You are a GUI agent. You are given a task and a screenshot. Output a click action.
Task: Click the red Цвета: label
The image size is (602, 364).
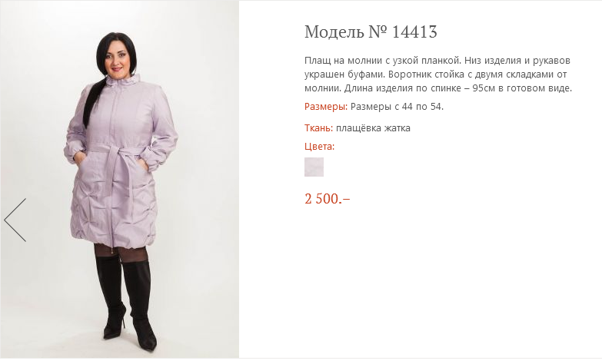[319, 147]
